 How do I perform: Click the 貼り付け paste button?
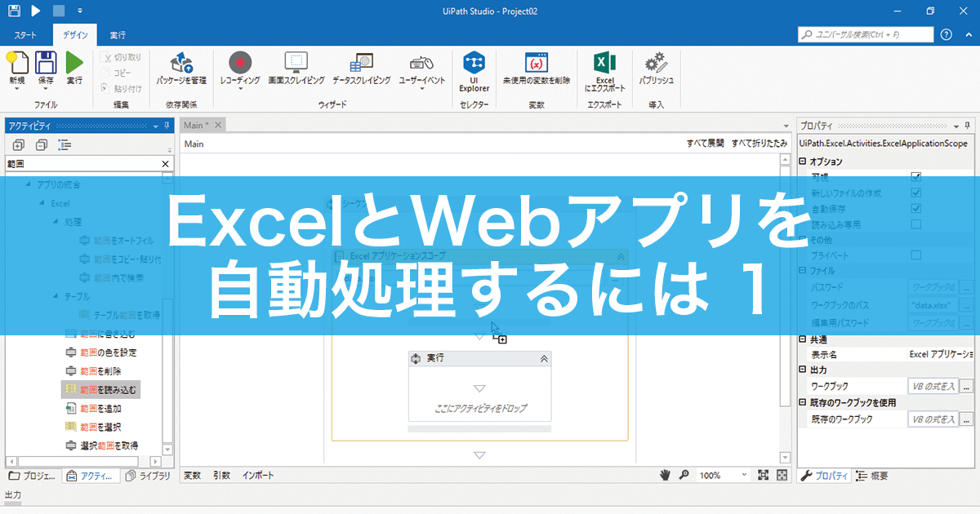pyautogui.click(x=121, y=88)
